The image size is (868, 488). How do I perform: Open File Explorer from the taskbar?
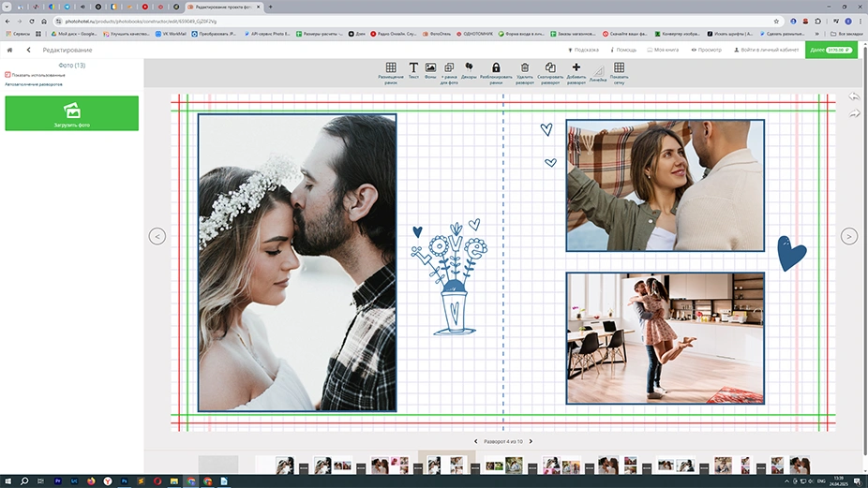click(173, 481)
